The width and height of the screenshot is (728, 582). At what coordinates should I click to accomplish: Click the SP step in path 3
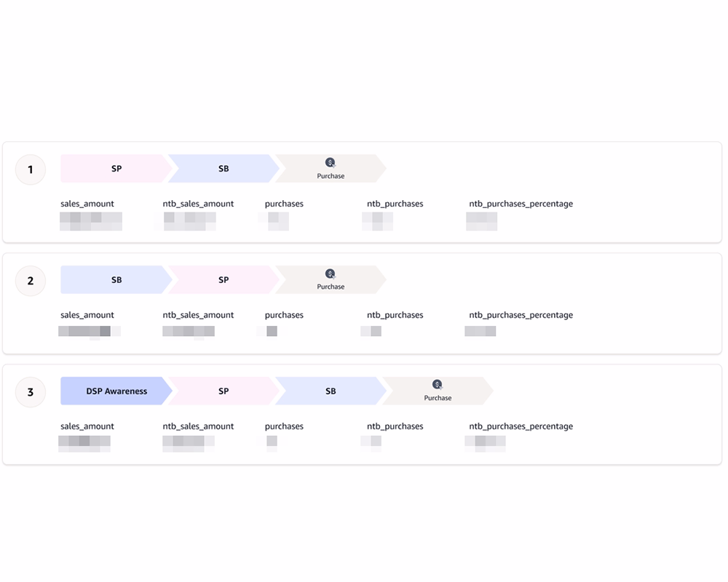[223, 391]
